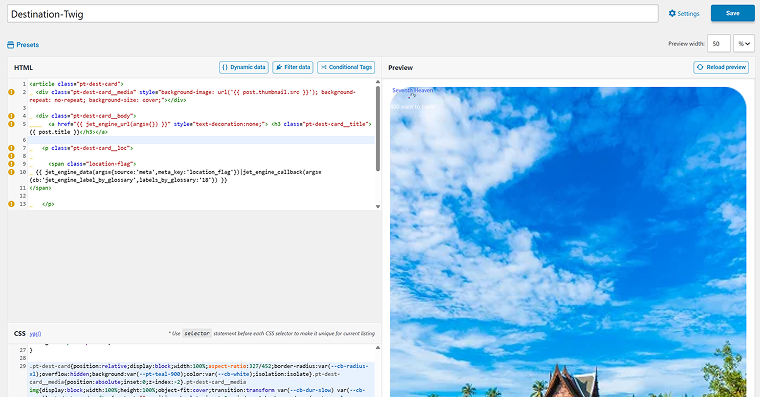The height and width of the screenshot is (397, 760).
Task: Click the warning icon on line 4
Action: coord(11,116)
